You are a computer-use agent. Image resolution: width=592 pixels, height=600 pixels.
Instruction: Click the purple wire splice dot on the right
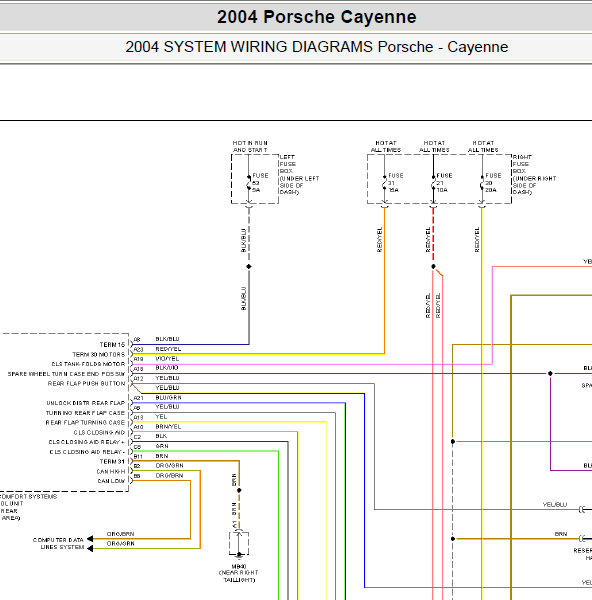click(x=550, y=373)
